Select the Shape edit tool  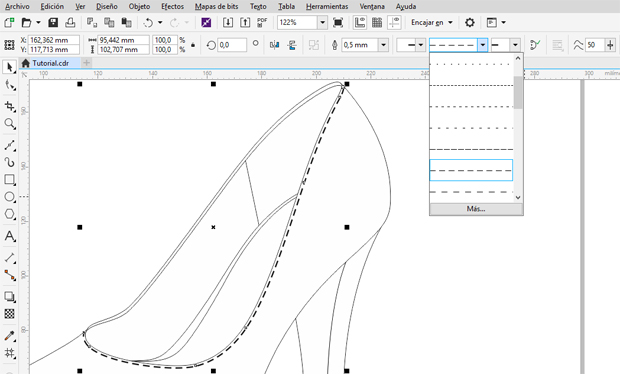tap(9, 85)
